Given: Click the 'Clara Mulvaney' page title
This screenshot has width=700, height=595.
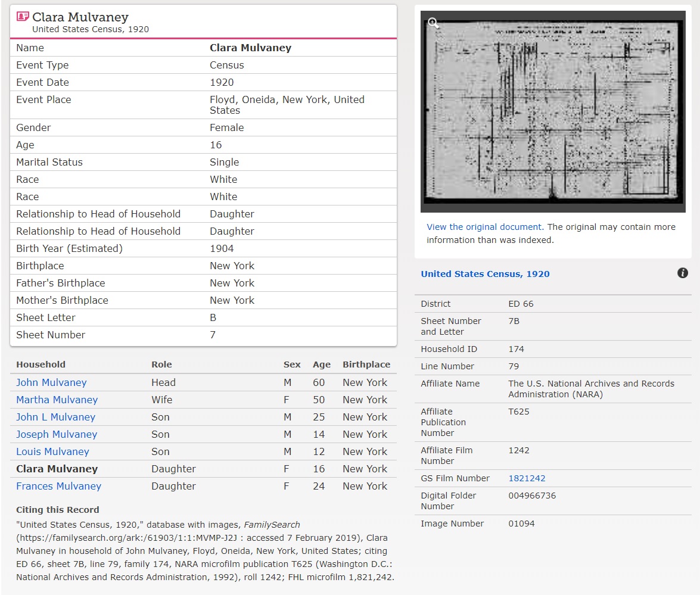Looking at the screenshot, I should pos(80,17).
